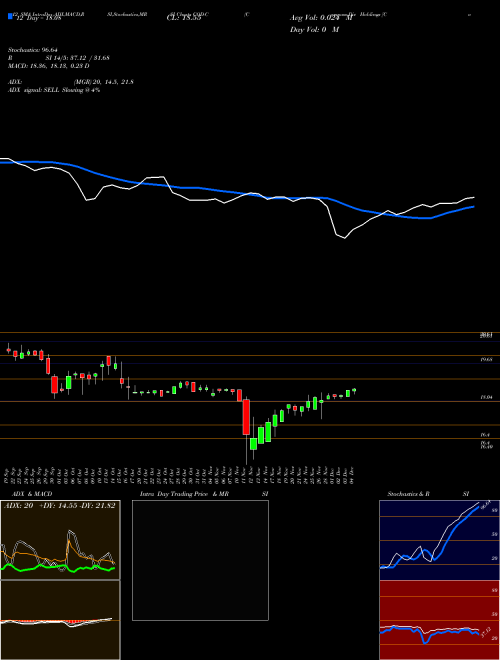Image resolution: width=500 pixels, height=660 pixels.
Task: Open the MACD histogram chart panel
Action: pos(60,620)
